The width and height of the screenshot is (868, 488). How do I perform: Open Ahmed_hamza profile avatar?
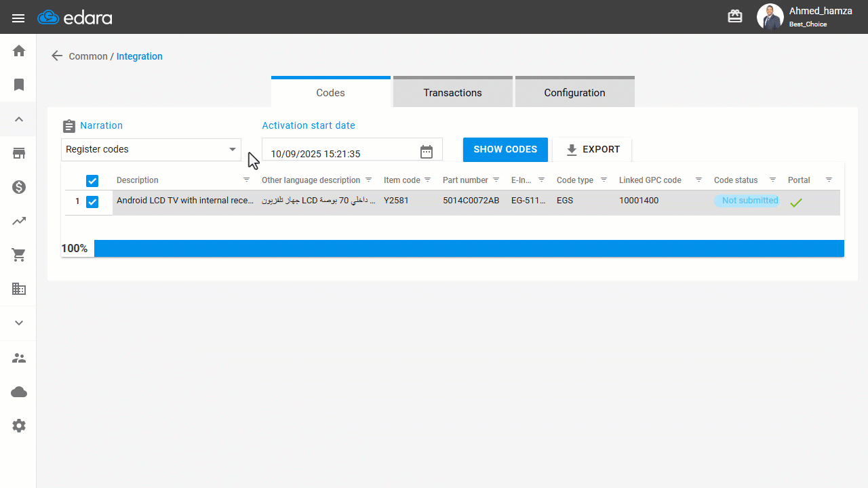[x=770, y=17]
